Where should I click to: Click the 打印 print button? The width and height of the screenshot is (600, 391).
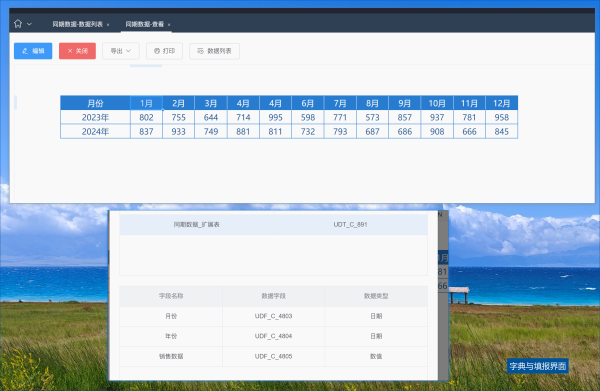pyautogui.click(x=165, y=51)
